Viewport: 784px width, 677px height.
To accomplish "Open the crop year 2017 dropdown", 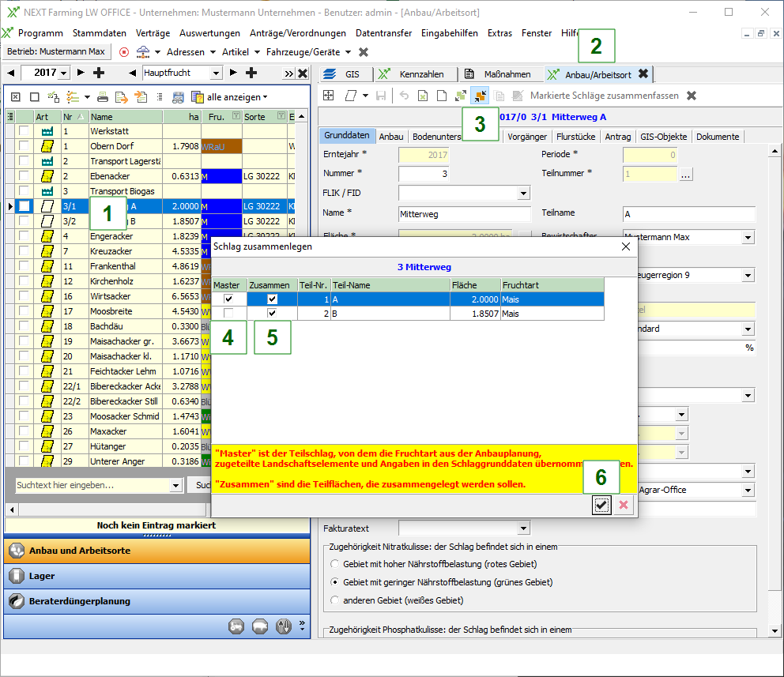I will tap(63, 73).
